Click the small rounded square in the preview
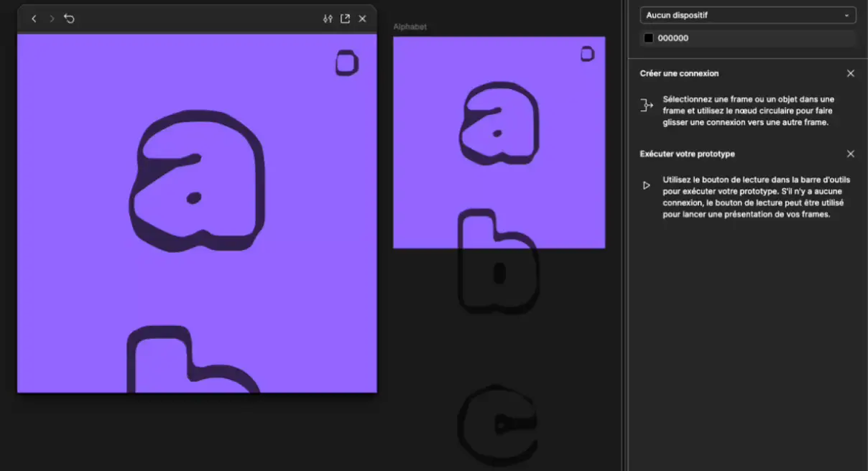This screenshot has height=471, width=868. [347, 63]
